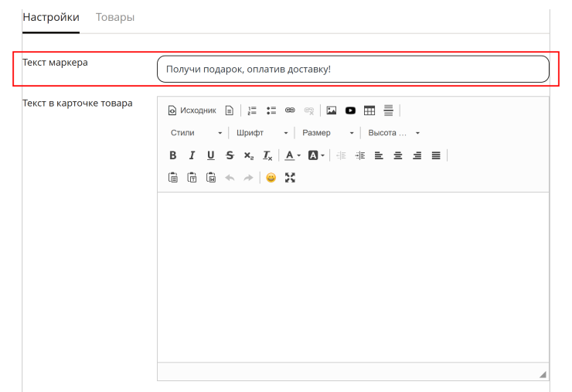572x392 pixels.
Task: Paste from Word icon
Action: [x=211, y=178]
